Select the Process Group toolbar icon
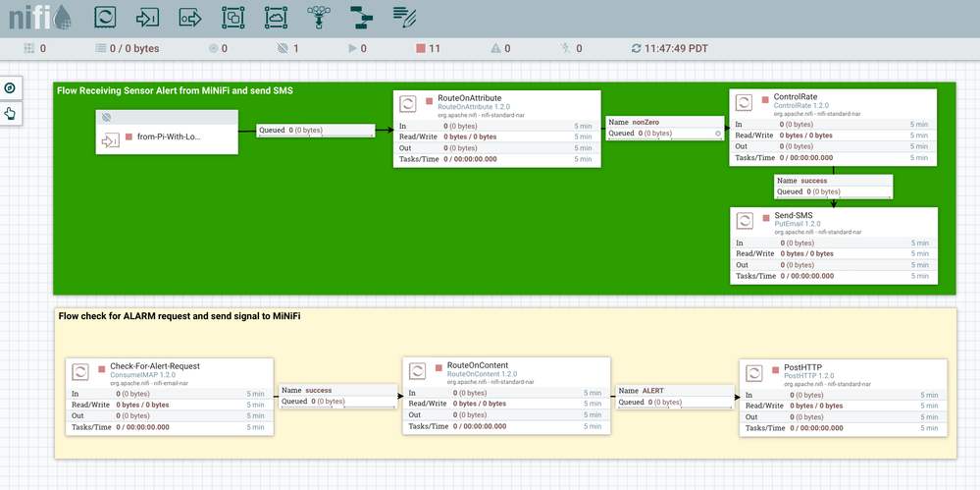The height and width of the screenshot is (490, 980). (x=233, y=18)
